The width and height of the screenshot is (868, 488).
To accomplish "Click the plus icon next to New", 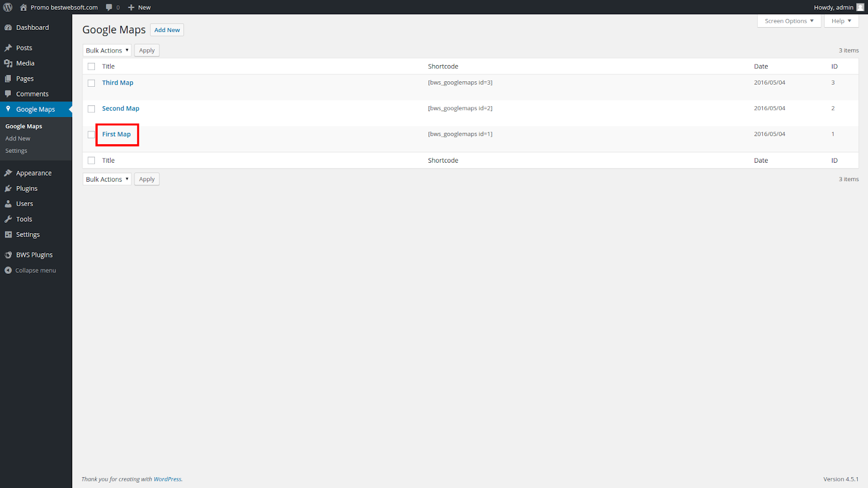I will click(131, 8).
